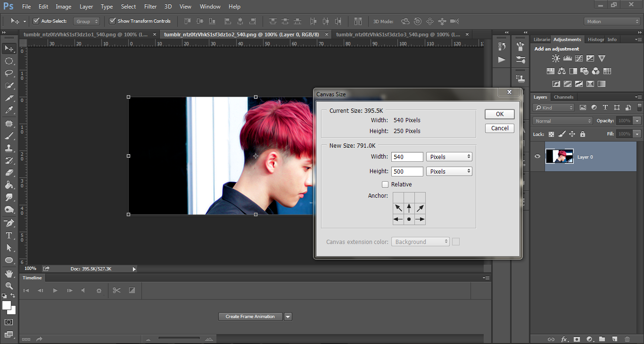This screenshot has width=644, height=344.
Task: Click the split-at-playhead scissors icon
Action: 116,290
